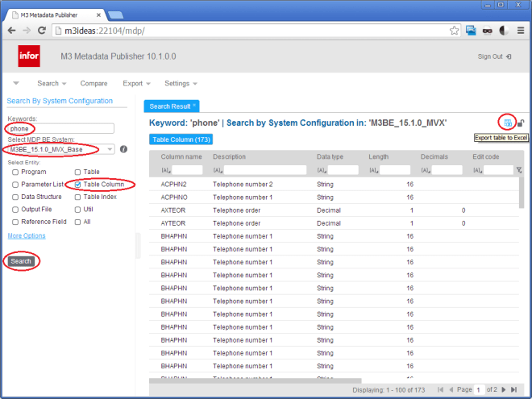
Task: Click the Keywords input field
Action: click(60, 128)
